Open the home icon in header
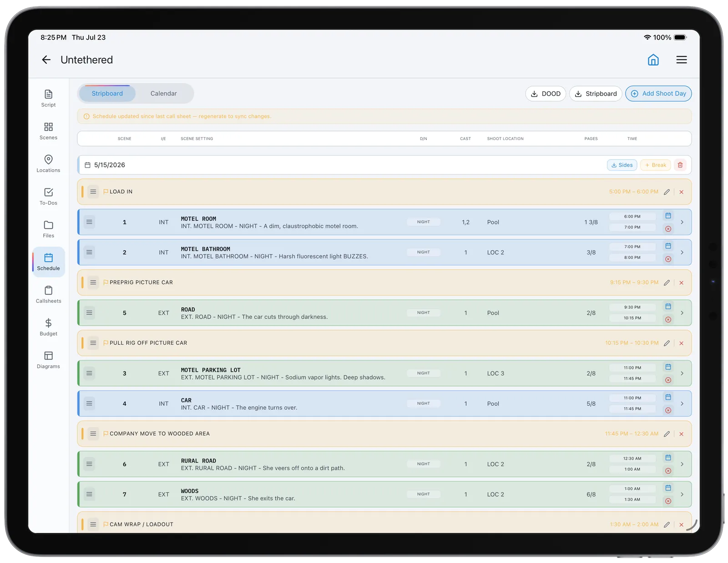 coord(653,60)
